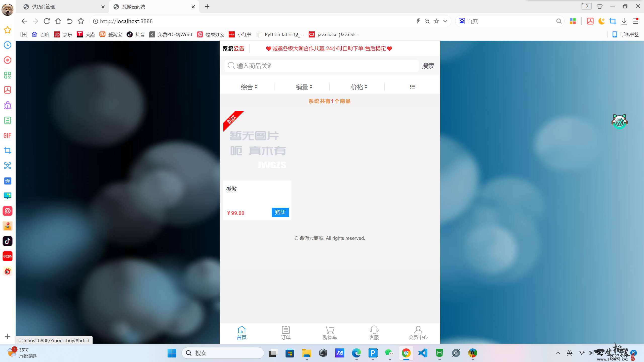This screenshot has height=362, width=644.
Task: Select the 客服 customer service headset icon
Action: point(374,332)
